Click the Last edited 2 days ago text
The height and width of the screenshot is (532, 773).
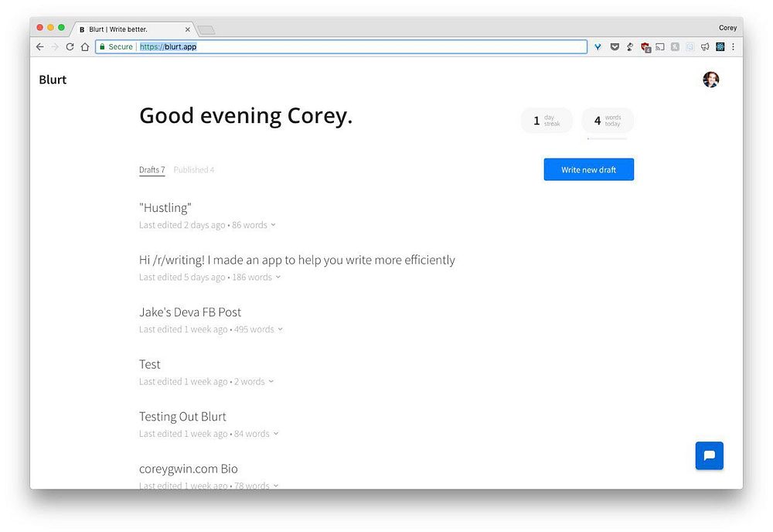(x=182, y=225)
